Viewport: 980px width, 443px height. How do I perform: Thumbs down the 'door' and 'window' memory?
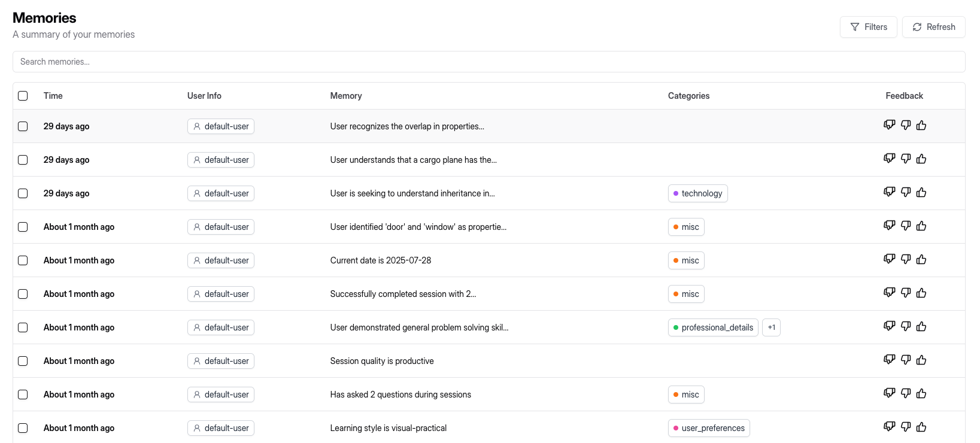(x=906, y=226)
